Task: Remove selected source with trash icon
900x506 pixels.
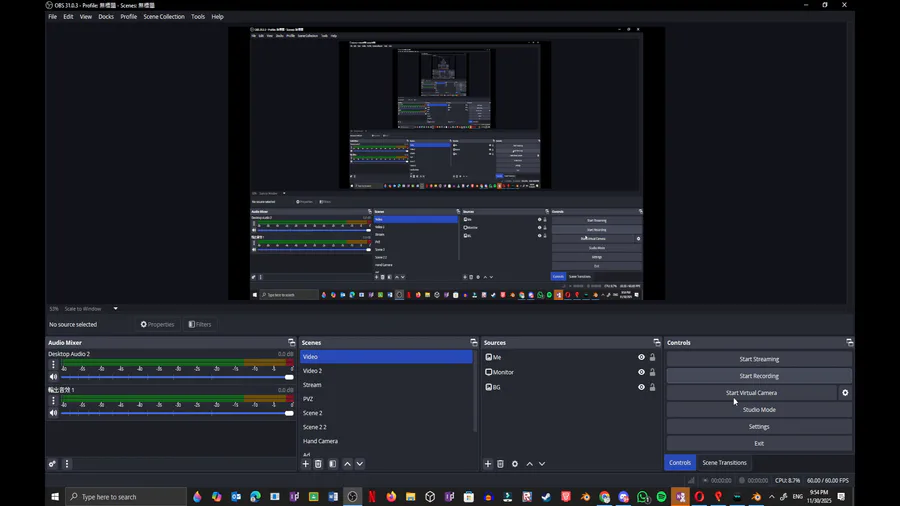Action: click(x=501, y=464)
